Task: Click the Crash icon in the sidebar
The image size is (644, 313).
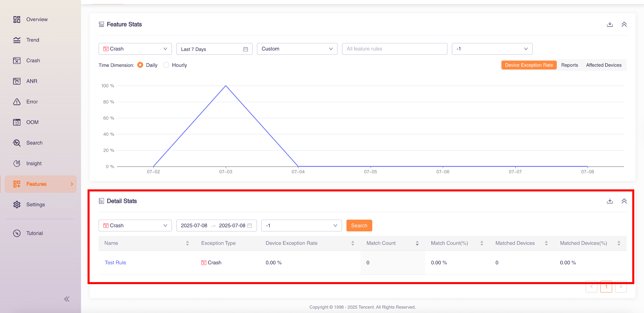Action: (17, 60)
